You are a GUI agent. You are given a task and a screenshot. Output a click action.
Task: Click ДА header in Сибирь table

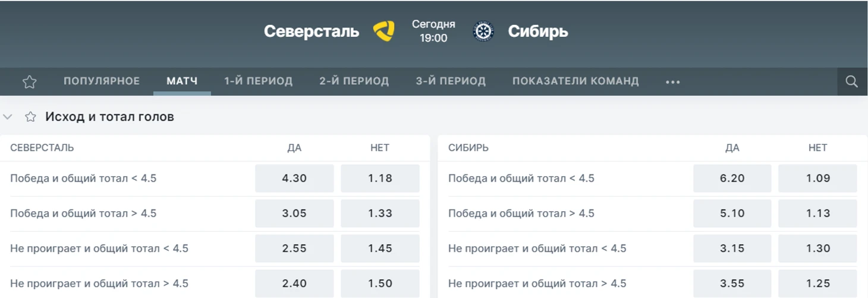pos(732,148)
